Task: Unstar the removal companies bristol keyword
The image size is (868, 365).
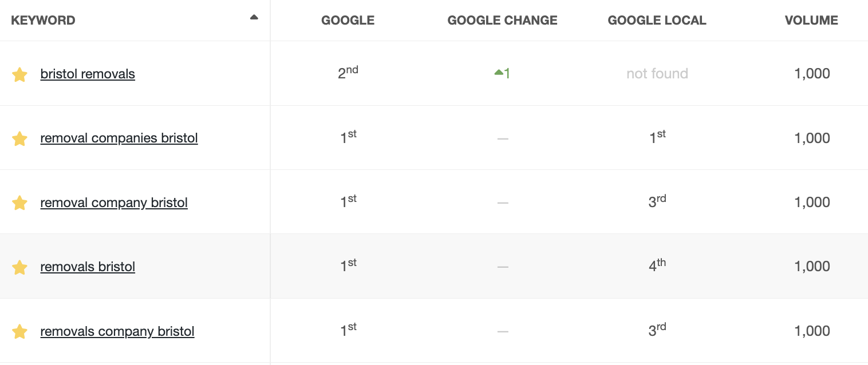Action: (19, 138)
